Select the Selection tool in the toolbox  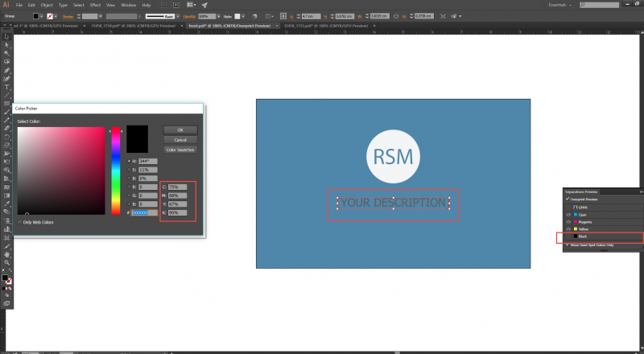click(6, 37)
